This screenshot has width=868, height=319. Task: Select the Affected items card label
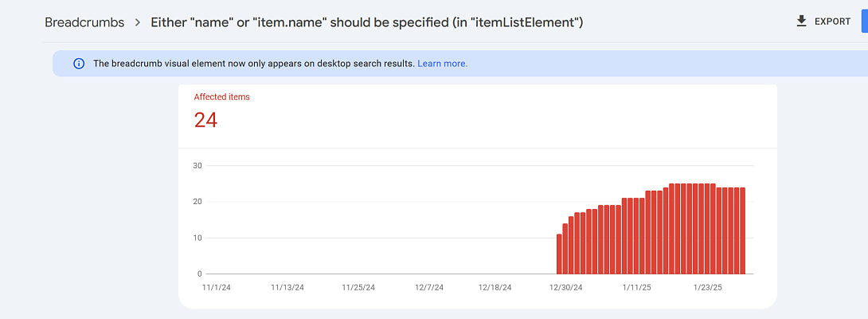[221, 97]
